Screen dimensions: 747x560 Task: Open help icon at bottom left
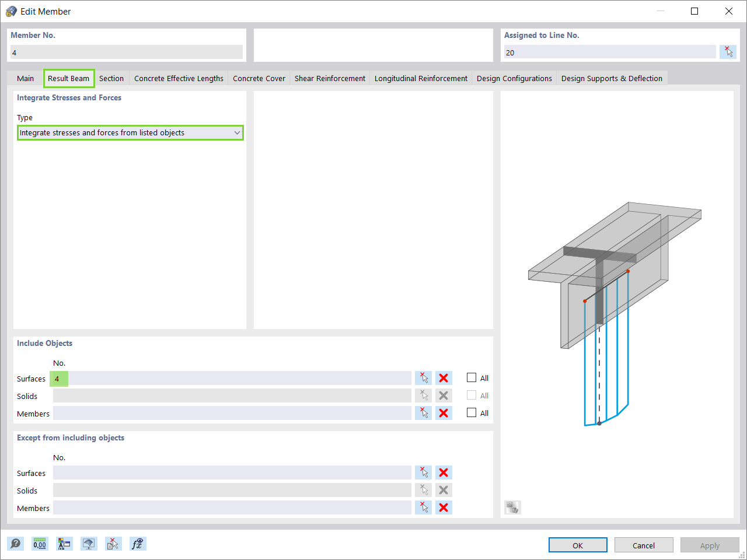click(15, 544)
